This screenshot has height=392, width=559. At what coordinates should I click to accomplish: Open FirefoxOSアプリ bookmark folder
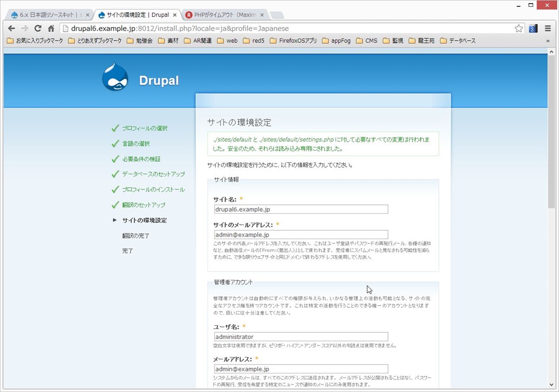click(x=293, y=41)
